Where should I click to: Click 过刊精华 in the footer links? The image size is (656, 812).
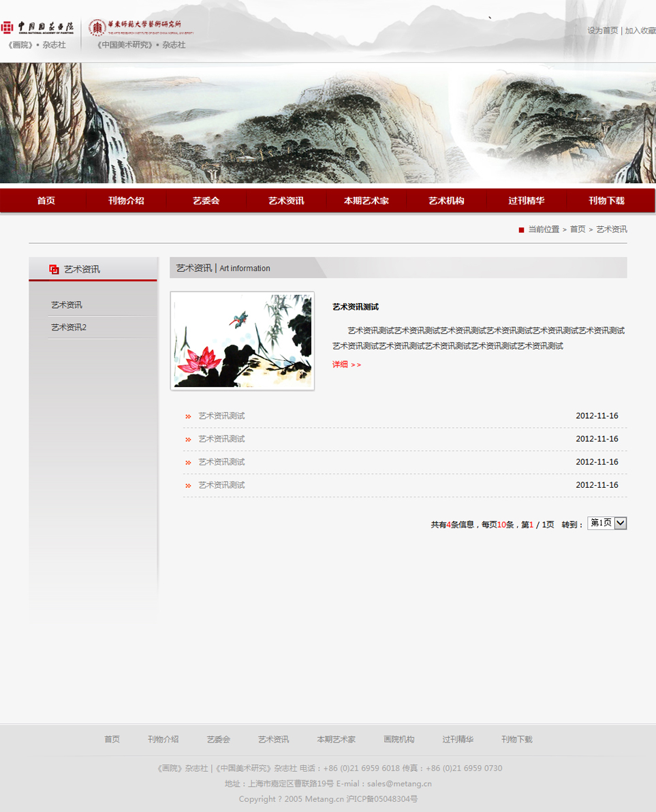pos(458,740)
